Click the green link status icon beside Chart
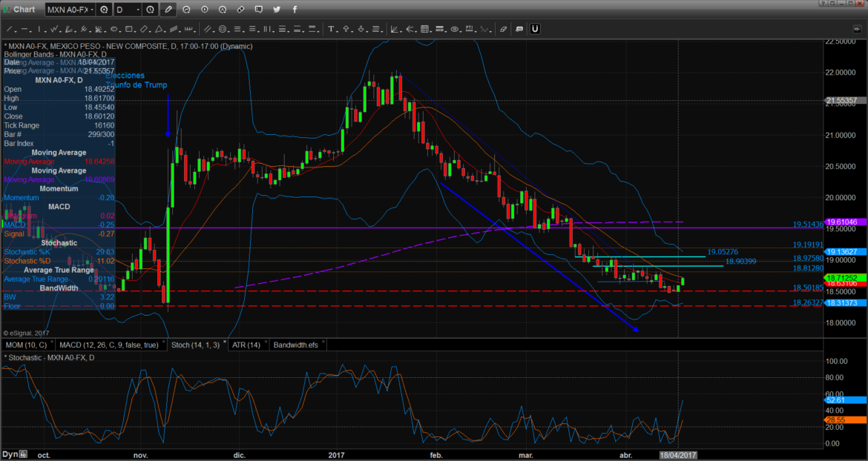The image size is (868, 461). click(5, 10)
